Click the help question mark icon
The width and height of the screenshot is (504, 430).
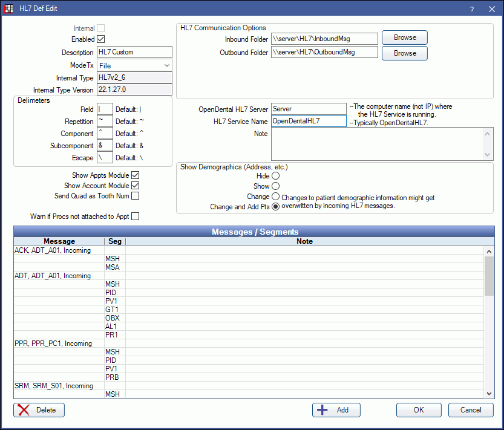(472, 9)
